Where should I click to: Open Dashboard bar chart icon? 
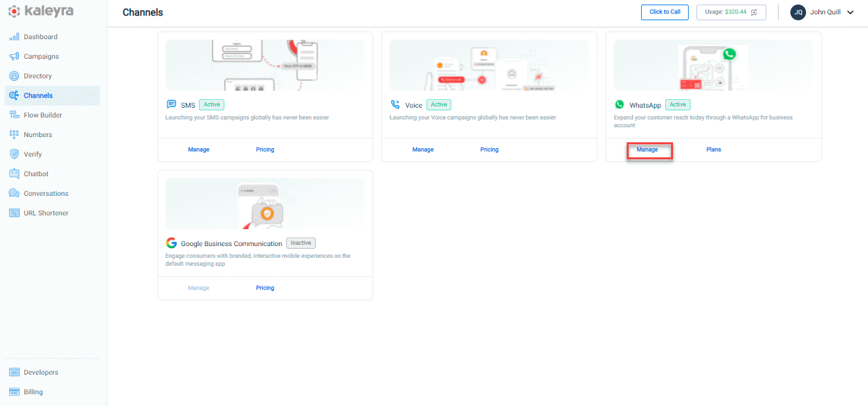14,37
